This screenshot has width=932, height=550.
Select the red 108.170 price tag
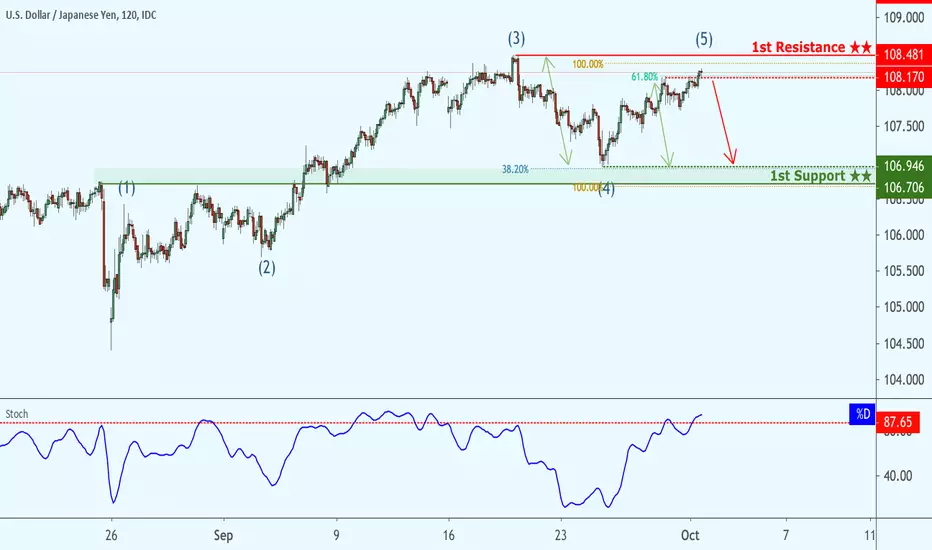coord(903,77)
